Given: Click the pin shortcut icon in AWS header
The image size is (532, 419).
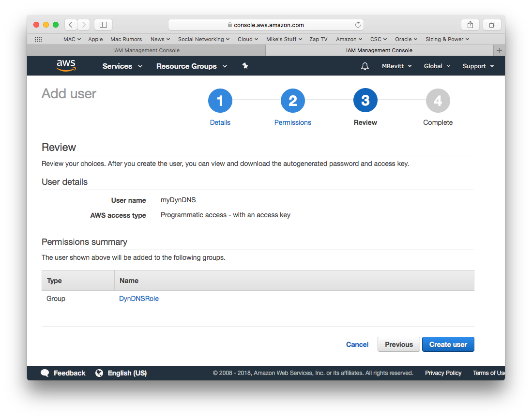Looking at the screenshot, I should coord(245,66).
